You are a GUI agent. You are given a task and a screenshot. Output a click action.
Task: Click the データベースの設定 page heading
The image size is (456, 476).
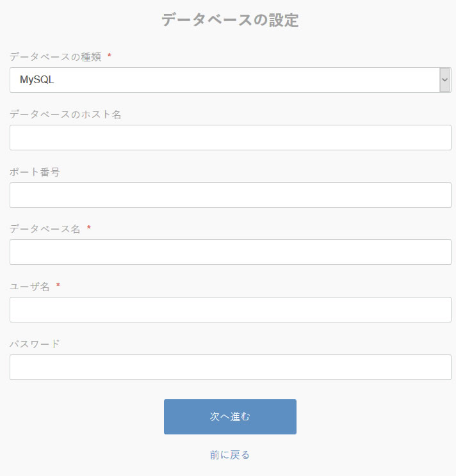(x=230, y=20)
